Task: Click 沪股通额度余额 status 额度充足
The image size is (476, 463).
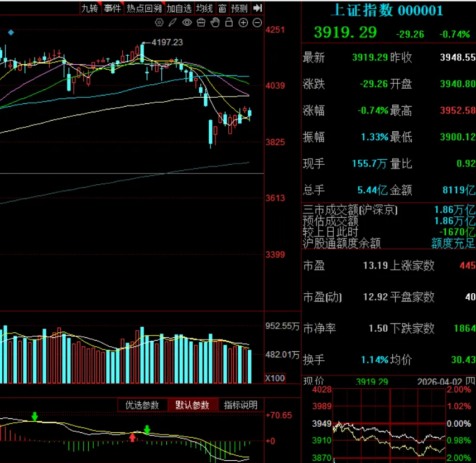Action: [x=454, y=244]
